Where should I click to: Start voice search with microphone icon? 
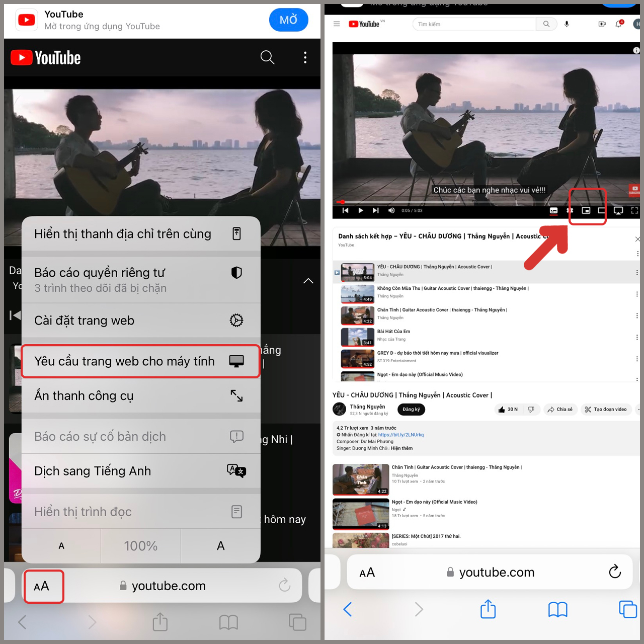(x=567, y=24)
